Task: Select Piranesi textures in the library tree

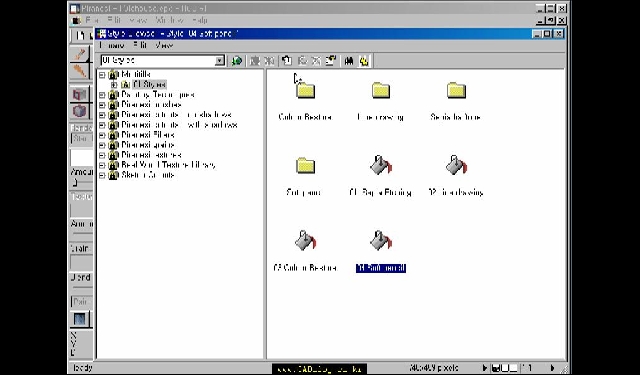Action: tap(151, 155)
